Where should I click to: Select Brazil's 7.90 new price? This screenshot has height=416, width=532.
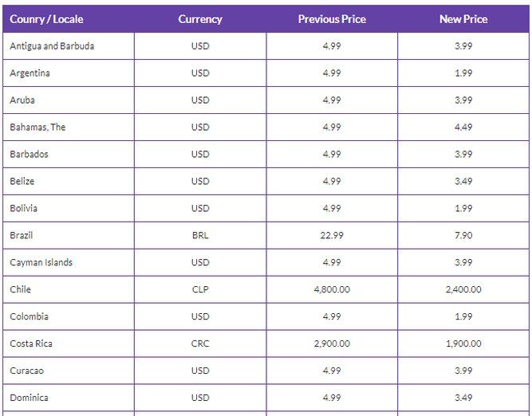tap(463, 236)
